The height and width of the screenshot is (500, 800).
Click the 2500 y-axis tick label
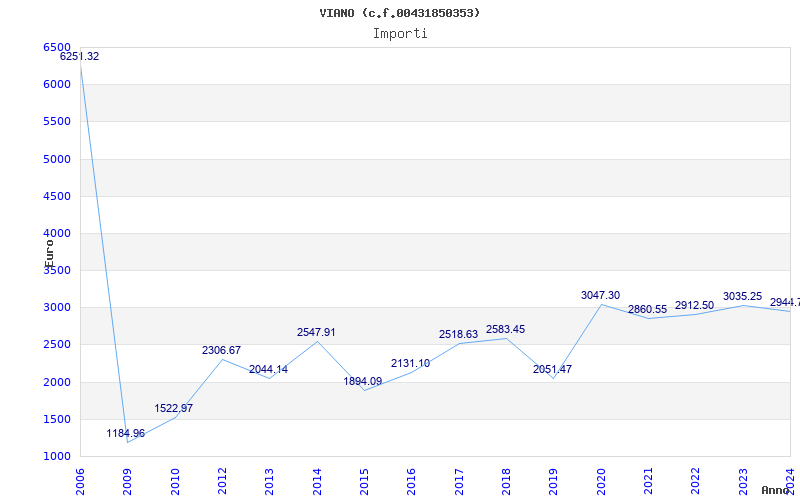coord(57,345)
